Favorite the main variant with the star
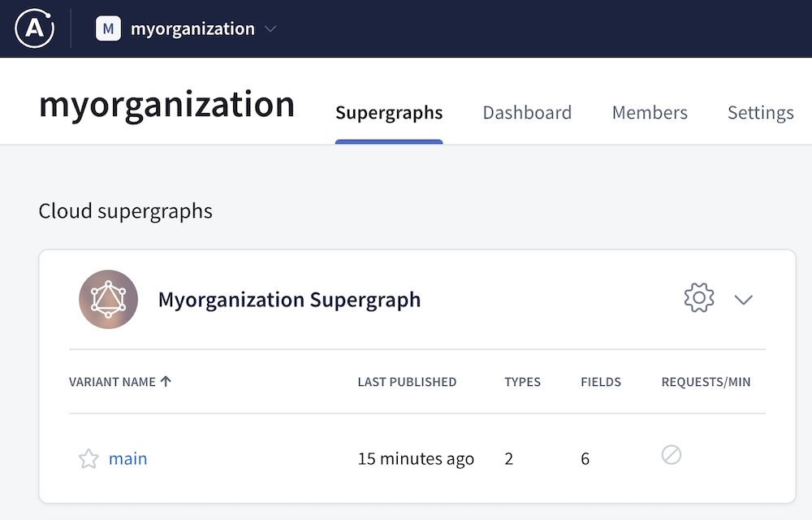This screenshot has height=520, width=812. click(89, 458)
